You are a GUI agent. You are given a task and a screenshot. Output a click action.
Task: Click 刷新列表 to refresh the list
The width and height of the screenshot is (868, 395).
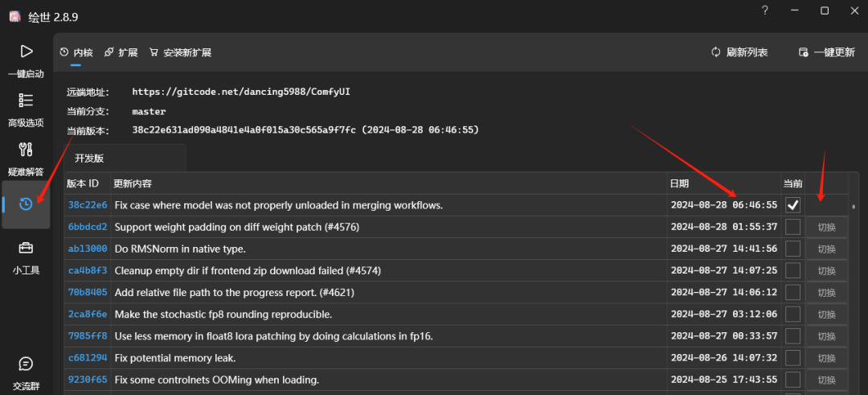(x=739, y=52)
